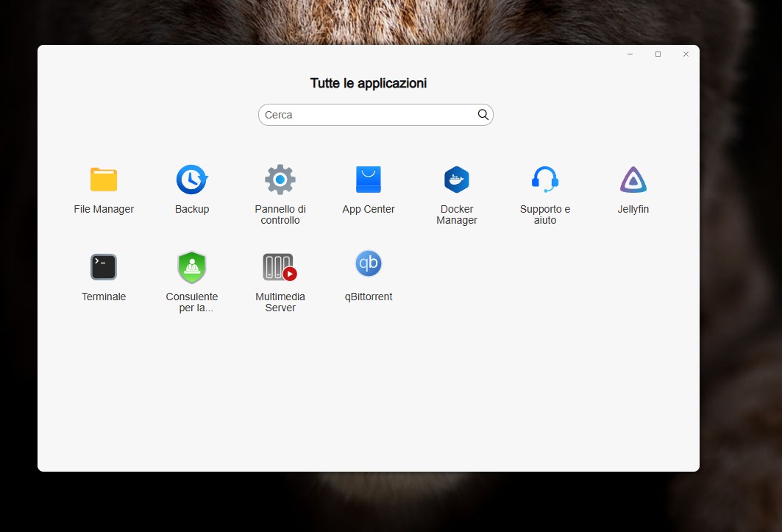The height and width of the screenshot is (532, 782).
Task: Close the Tutte le applicazioni window
Action: point(686,54)
